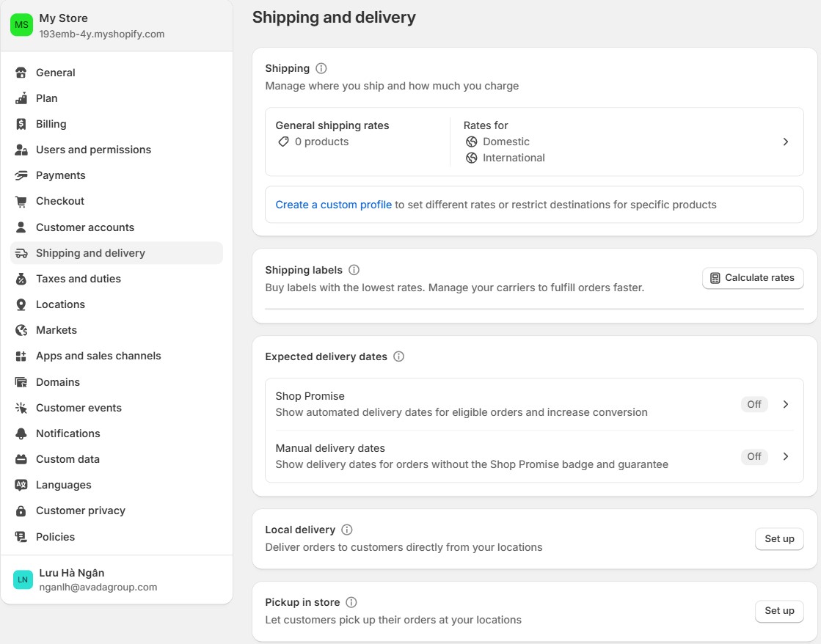
Task: Click the Markets globe icon
Action: [21, 330]
